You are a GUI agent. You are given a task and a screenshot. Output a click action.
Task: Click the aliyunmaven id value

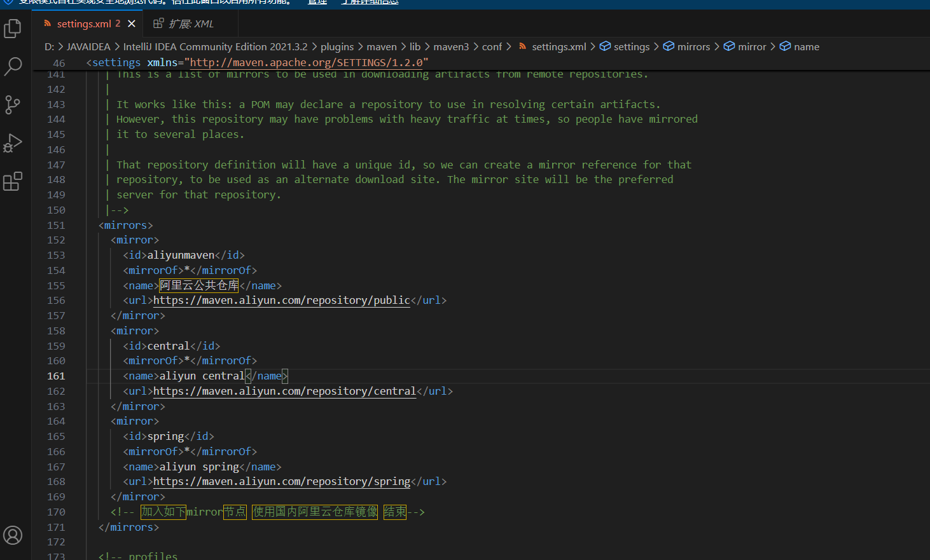pyautogui.click(x=181, y=255)
